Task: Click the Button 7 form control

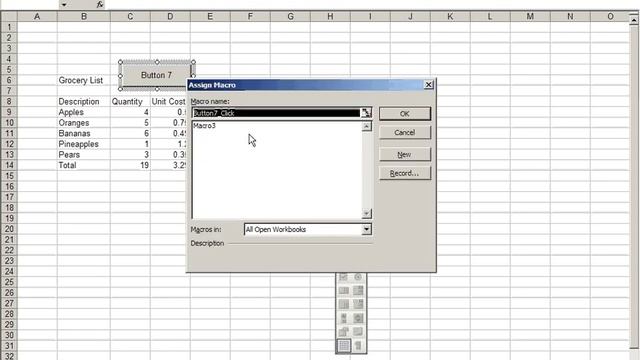Action: tap(156, 75)
